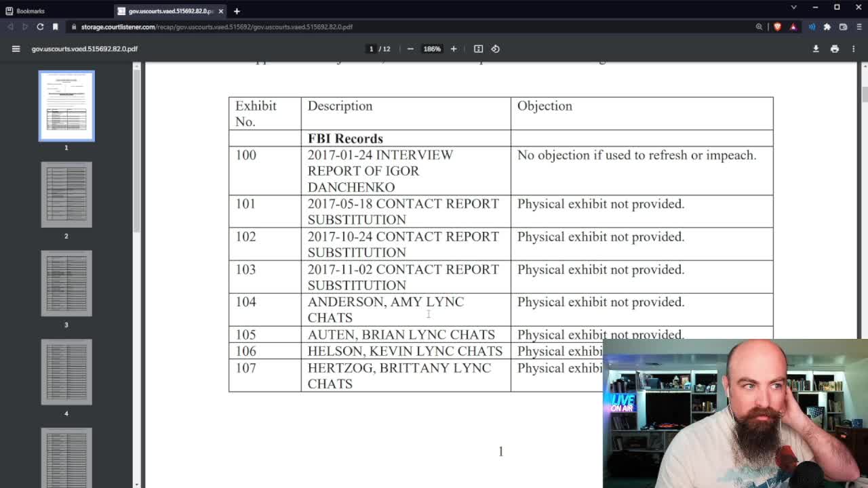Edit the current page number field
Image resolution: width=868 pixels, height=488 pixels.
point(371,49)
